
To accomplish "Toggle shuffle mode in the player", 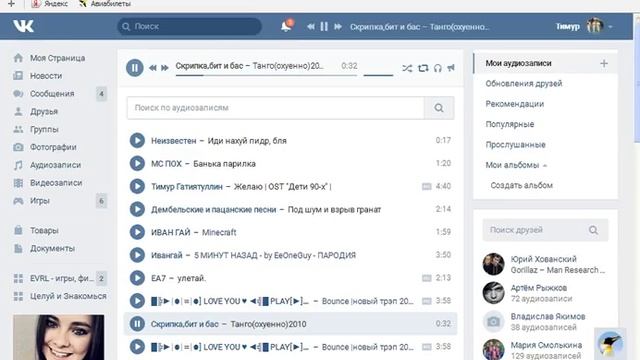I will point(407,68).
